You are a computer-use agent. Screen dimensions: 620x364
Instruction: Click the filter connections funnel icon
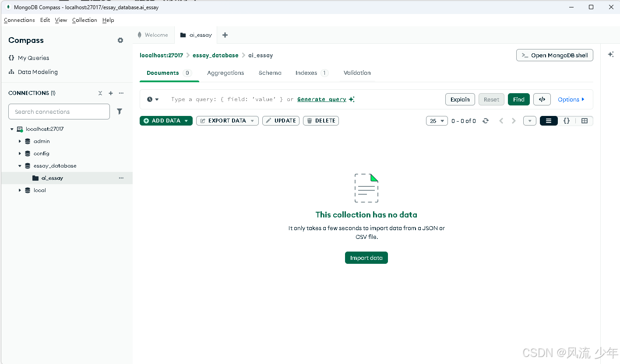[120, 112]
